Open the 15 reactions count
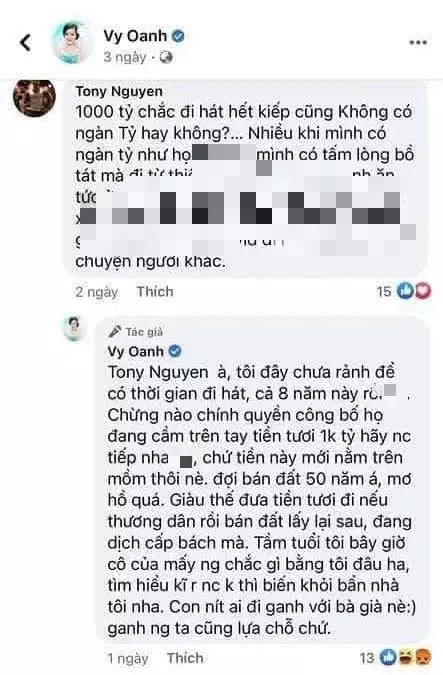443x675 pixels. [x=384, y=292]
